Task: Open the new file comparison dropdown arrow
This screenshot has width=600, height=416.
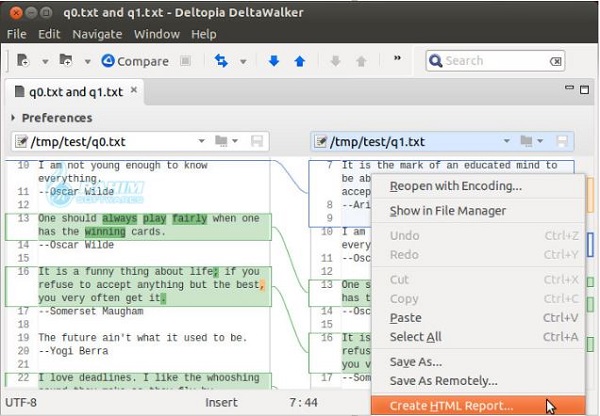Action: tap(45, 61)
